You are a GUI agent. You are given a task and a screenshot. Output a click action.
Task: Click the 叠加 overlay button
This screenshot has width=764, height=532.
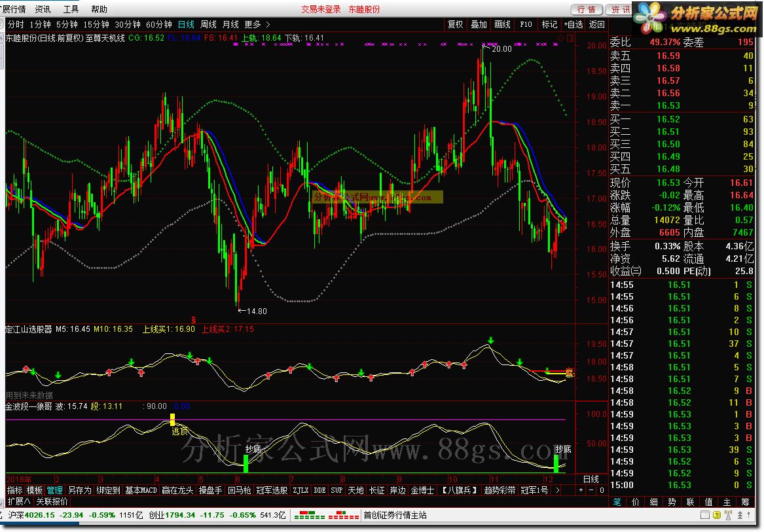(x=479, y=24)
